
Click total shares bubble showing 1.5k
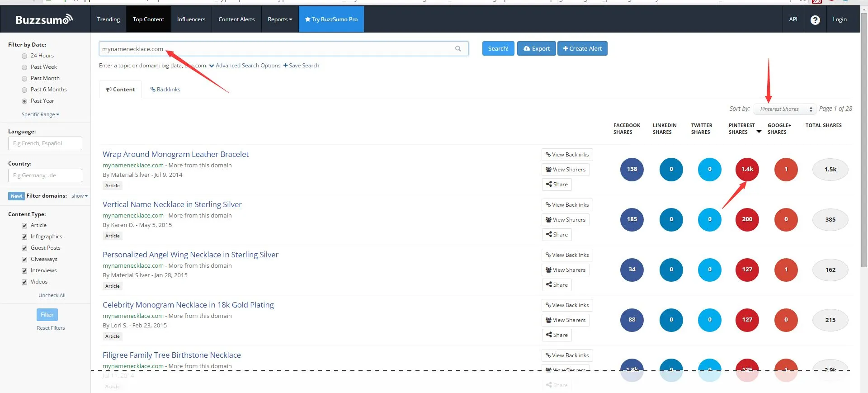(830, 170)
